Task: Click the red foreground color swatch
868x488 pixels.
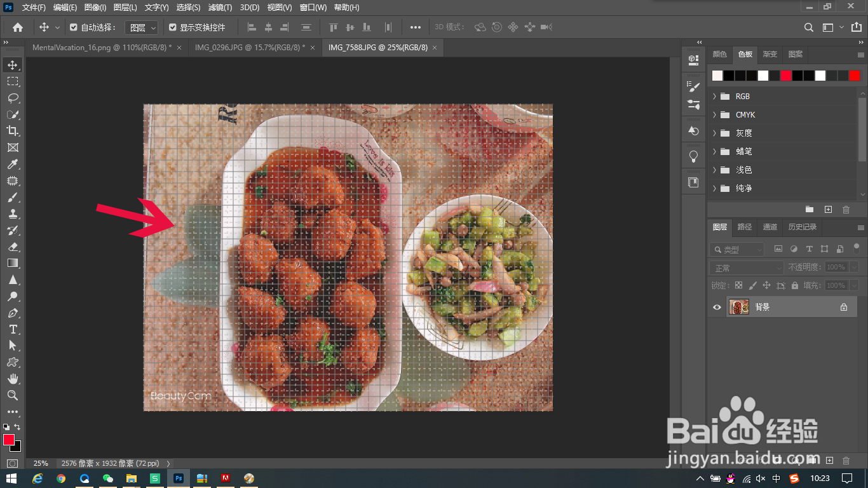Action: [x=9, y=440]
